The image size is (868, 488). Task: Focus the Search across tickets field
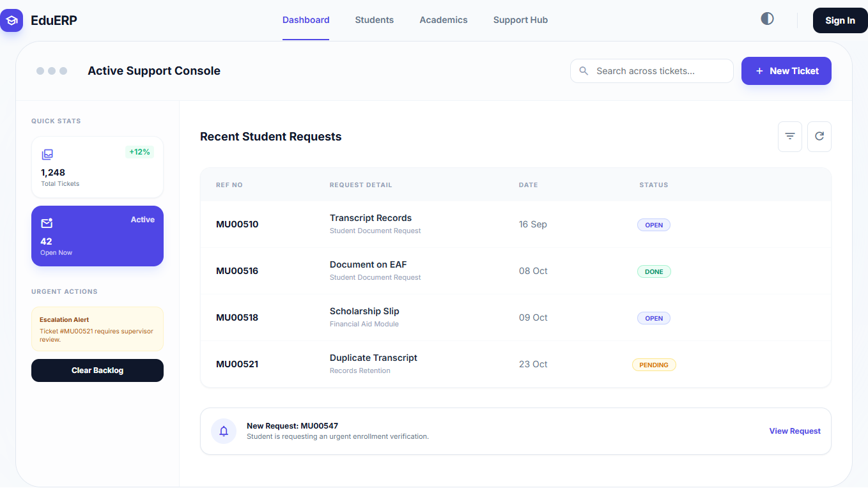pos(658,71)
